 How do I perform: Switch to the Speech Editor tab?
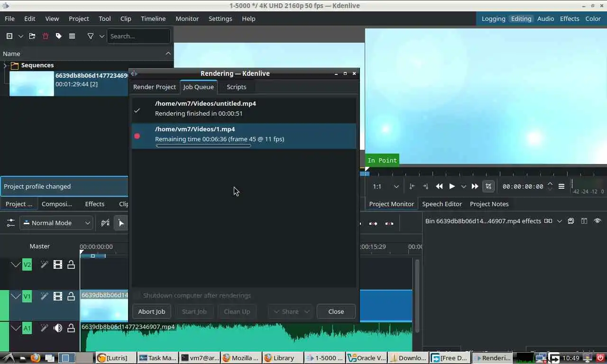[442, 204]
